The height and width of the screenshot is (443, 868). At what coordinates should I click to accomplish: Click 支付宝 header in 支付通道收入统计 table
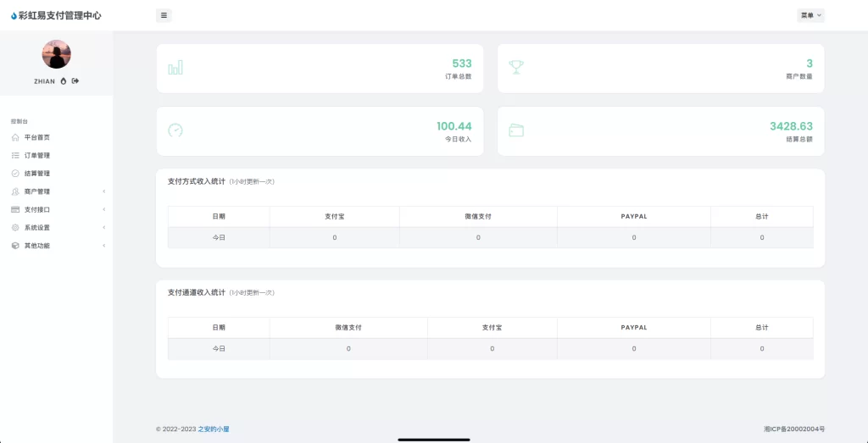pyautogui.click(x=492, y=328)
